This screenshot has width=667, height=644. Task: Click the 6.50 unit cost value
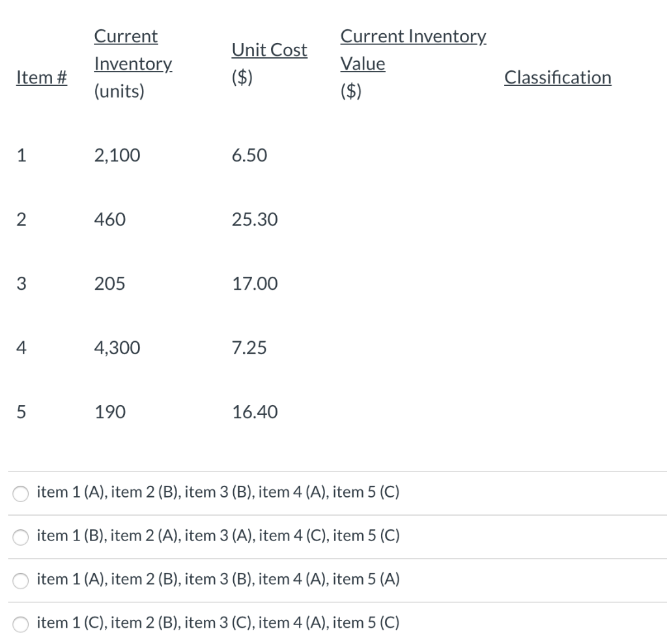(249, 155)
